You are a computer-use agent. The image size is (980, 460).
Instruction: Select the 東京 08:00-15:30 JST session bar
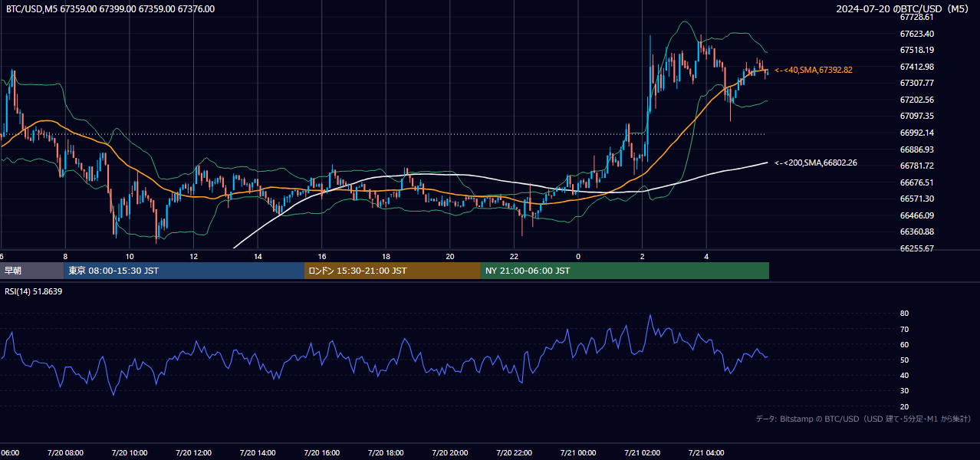pyautogui.click(x=184, y=271)
